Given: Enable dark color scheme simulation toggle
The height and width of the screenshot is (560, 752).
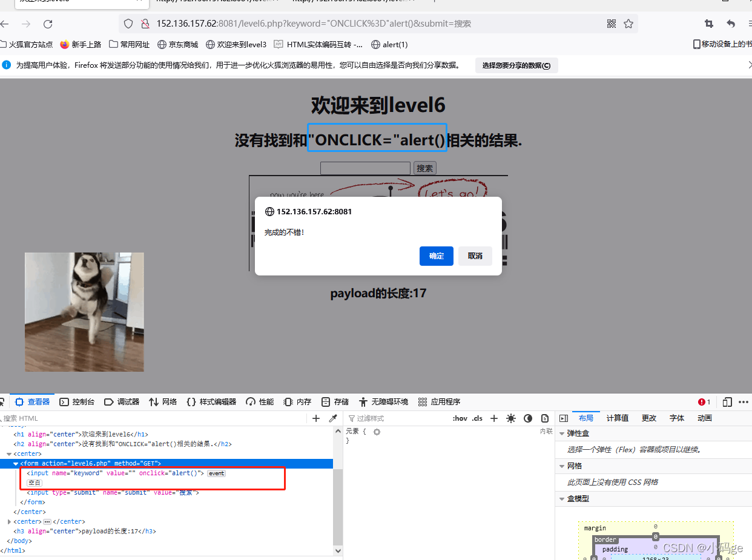Looking at the screenshot, I should (527, 418).
